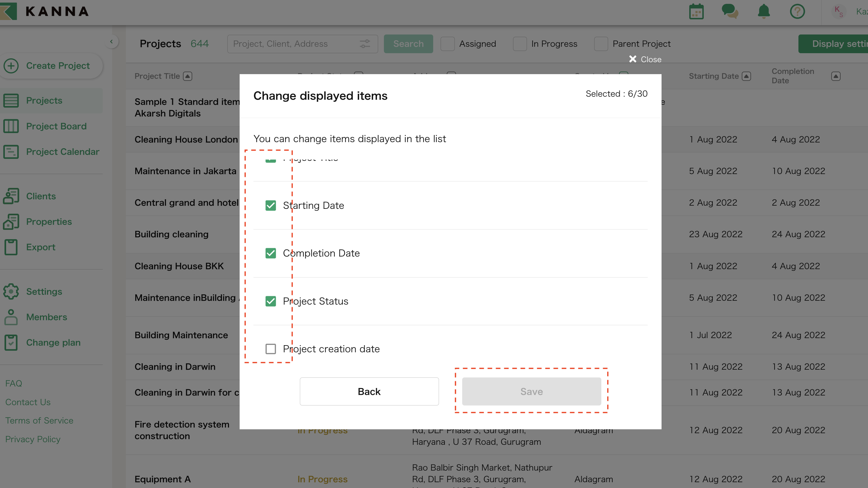Open the Project Calendar
This screenshot has width=868, height=488.
[x=63, y=151]
